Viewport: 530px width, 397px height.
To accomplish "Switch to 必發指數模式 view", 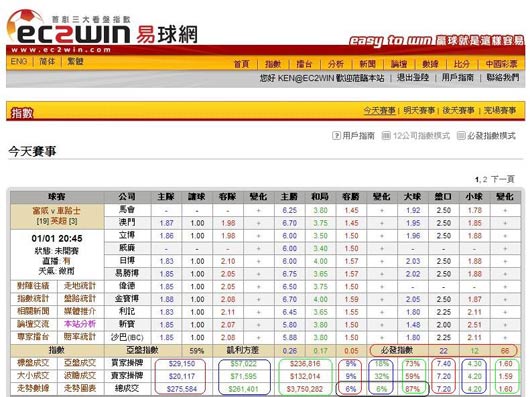I will (x=491, y=136).
